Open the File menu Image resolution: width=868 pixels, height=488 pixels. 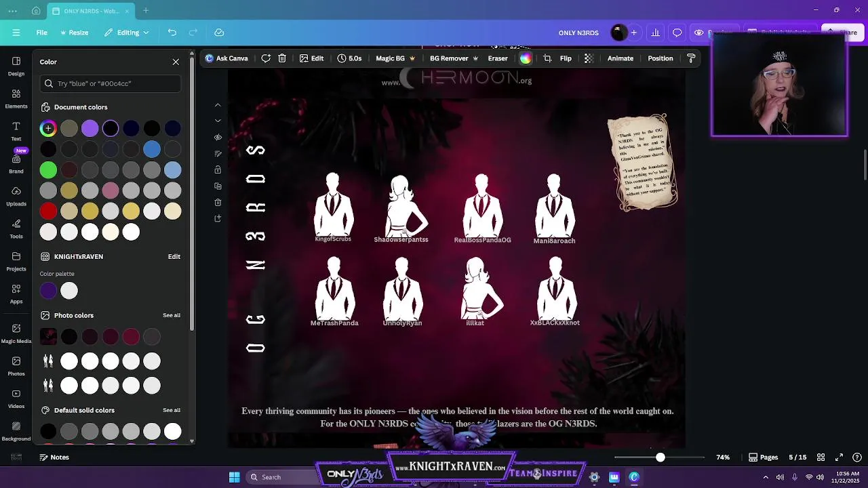[x=41, y=33]
